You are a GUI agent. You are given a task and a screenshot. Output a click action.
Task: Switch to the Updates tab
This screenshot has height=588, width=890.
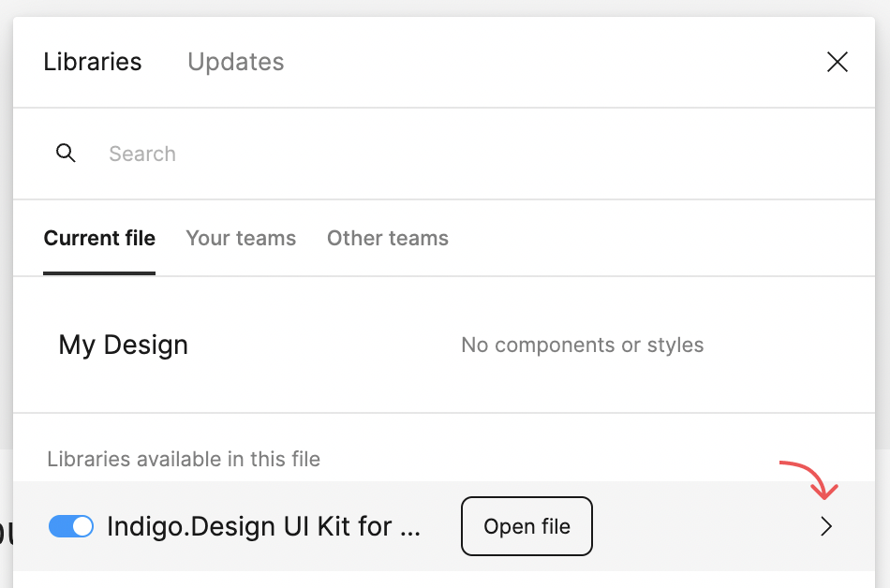point(235,62)
